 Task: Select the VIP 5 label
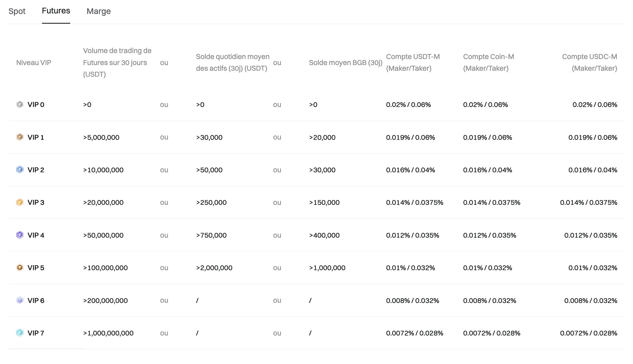click(x=36, y=268)
